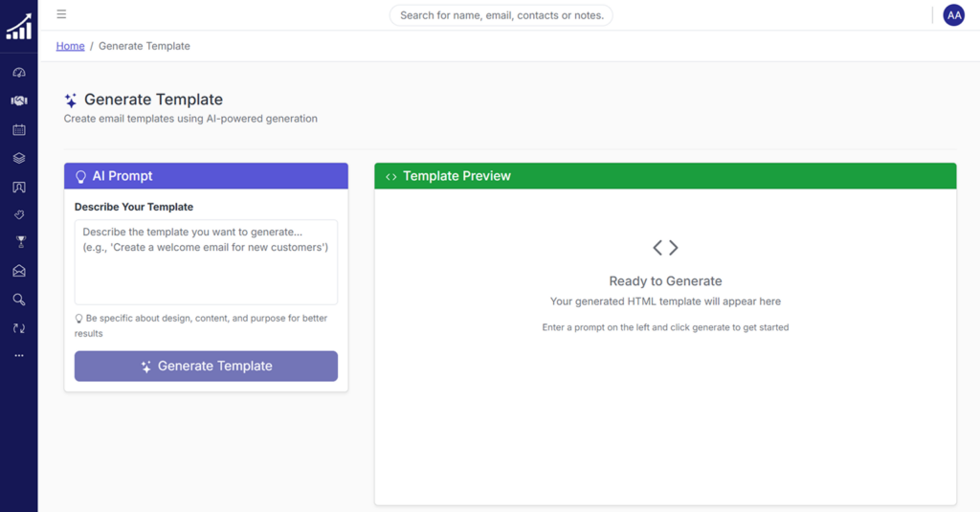Viewport: 980px width, 512px height.
Task: Click the Generate Template button
Action: tap(206, 367)
